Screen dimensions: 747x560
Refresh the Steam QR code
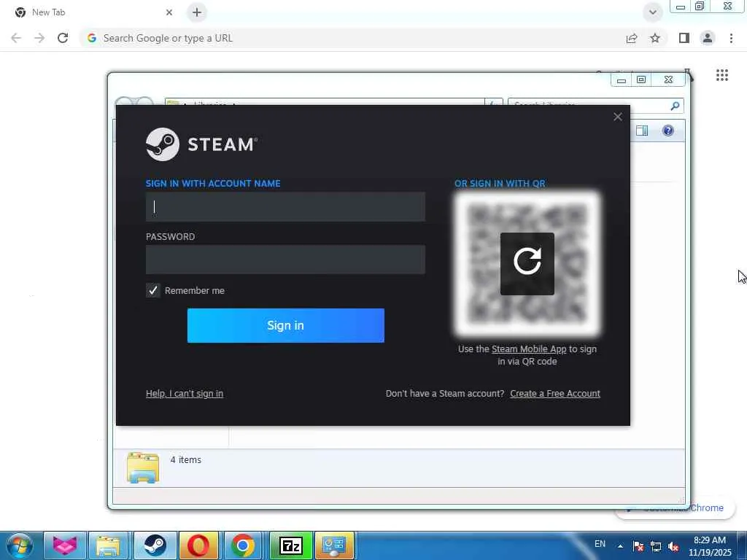[x=527, y=264]
